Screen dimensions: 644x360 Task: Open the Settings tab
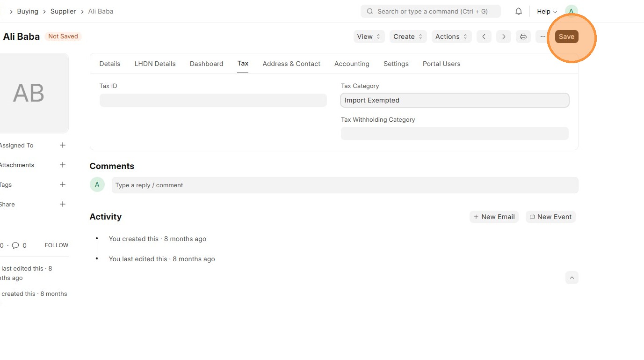click(396, 64)
